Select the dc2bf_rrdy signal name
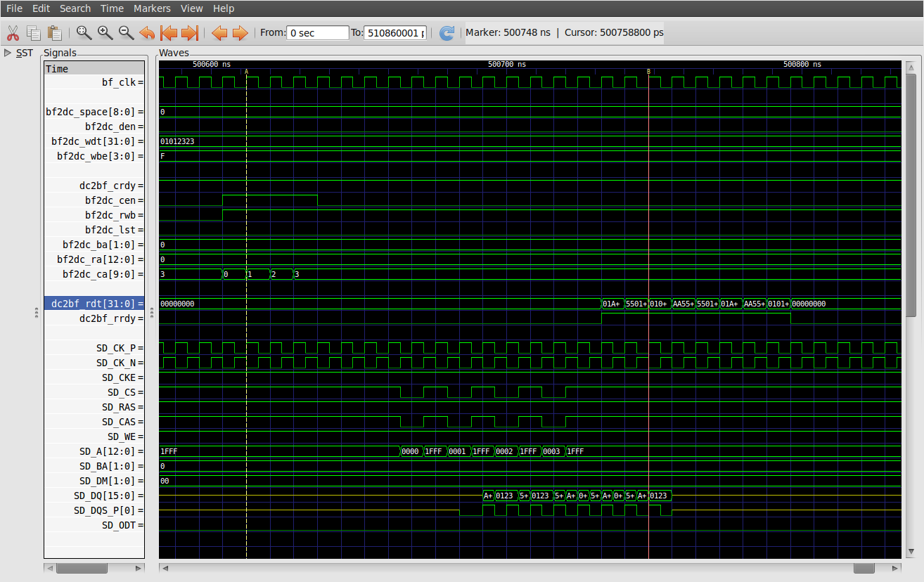This screenshot has height=582, width=924. click(x=113, y=318)
